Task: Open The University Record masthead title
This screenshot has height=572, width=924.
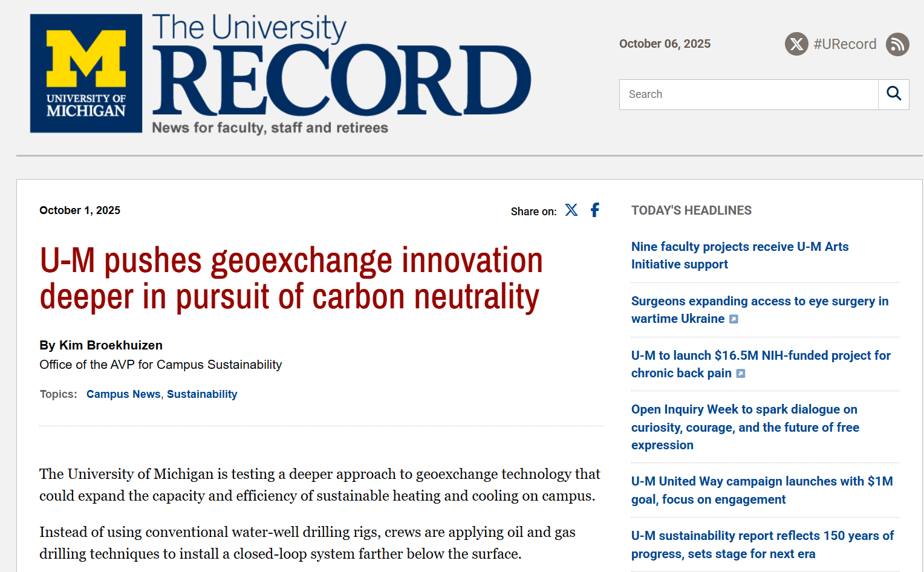Action: [342, 65]
